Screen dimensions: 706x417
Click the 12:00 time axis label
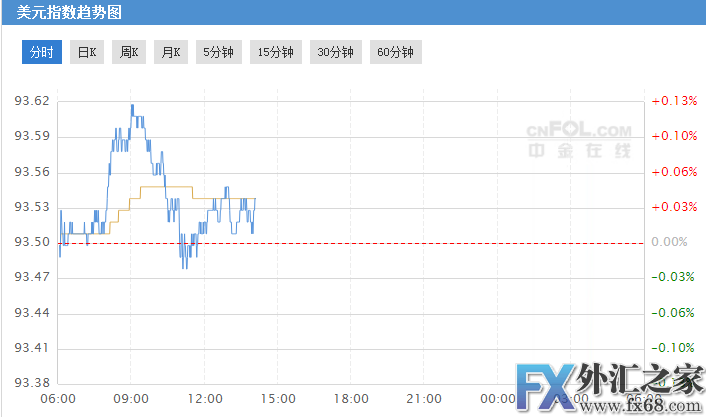point(205,399)
